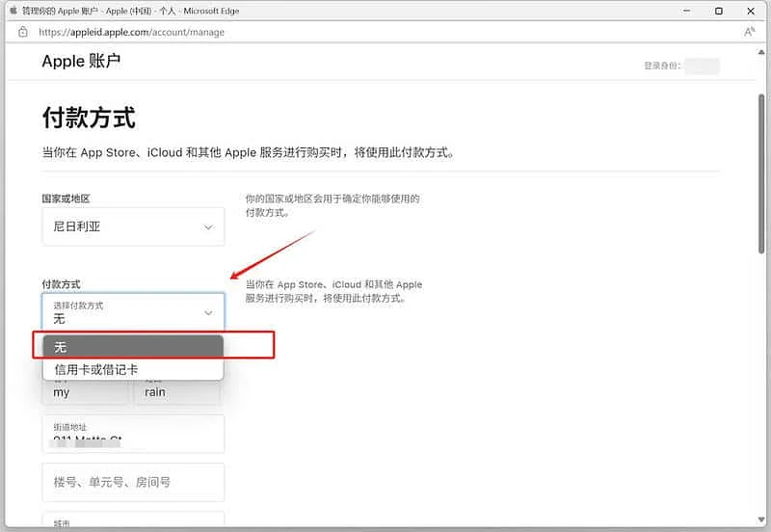Viewport: 771px width, 532px height.
Task: Click the chevron in the 尼日利亚 dropdown
Action: pos(208,227)
